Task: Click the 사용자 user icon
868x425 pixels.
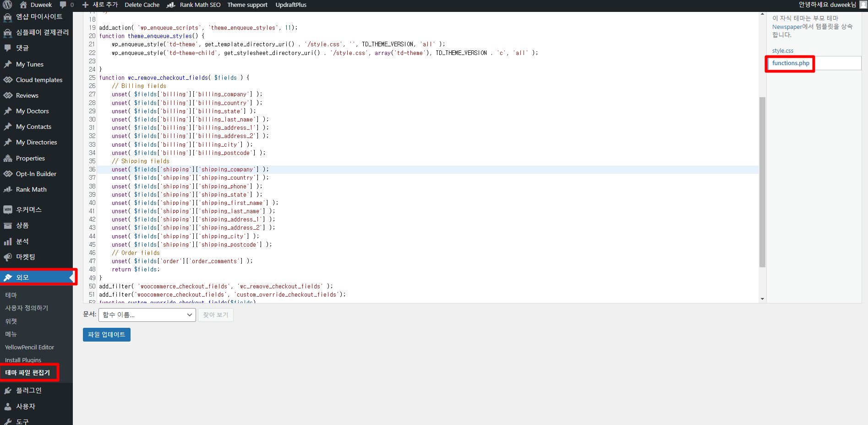Action: point(8,407)
